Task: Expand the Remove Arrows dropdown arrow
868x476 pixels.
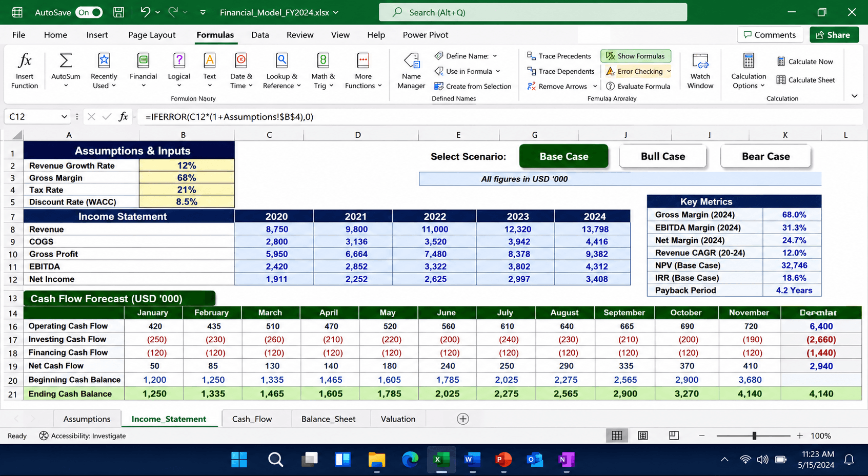Action: coord(595,86)
